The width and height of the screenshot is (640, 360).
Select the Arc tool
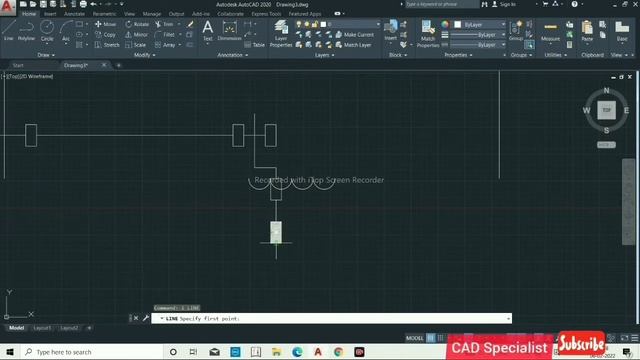click(x=66, y=31)
